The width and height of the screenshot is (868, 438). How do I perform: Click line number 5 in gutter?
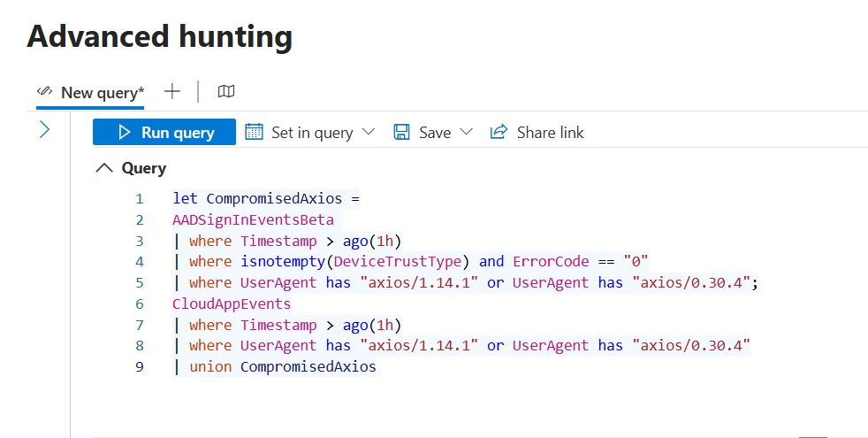tap(140, 283)
